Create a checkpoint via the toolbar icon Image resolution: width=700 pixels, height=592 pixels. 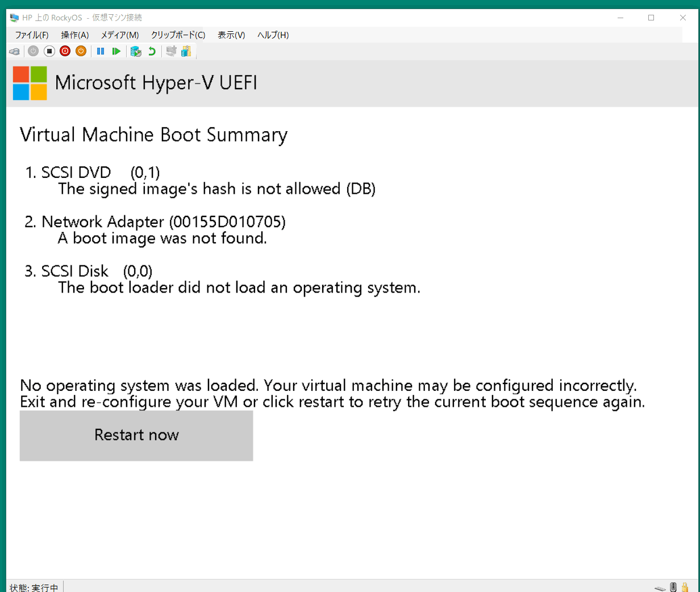tap(136, 51)
